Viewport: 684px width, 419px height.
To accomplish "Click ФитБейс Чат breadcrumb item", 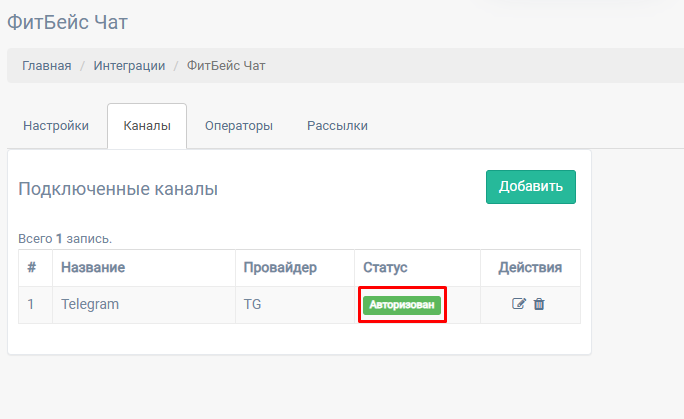I will 226,66.
